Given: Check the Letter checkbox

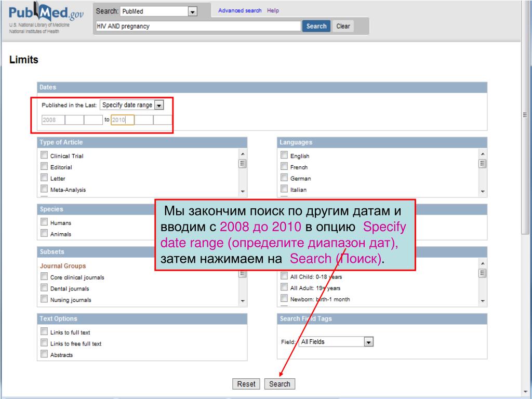Looking at the screenshot, I should coord(44,178).
